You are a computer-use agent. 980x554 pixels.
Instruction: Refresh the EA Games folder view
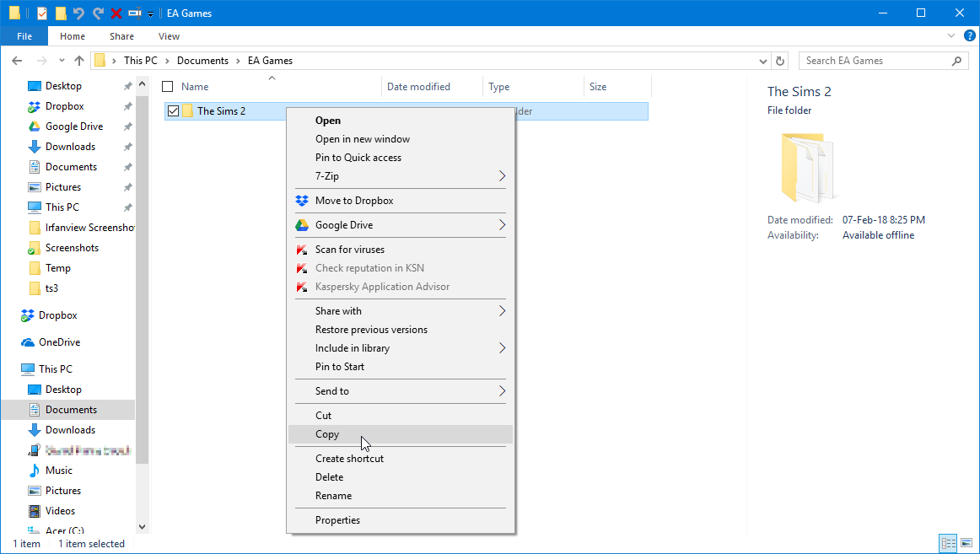click(x=780, y=61)
